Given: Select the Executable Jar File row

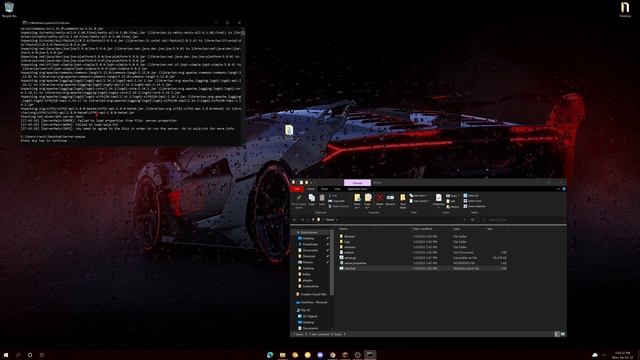Looking at the screenshot, I should (x=422, y=258).
